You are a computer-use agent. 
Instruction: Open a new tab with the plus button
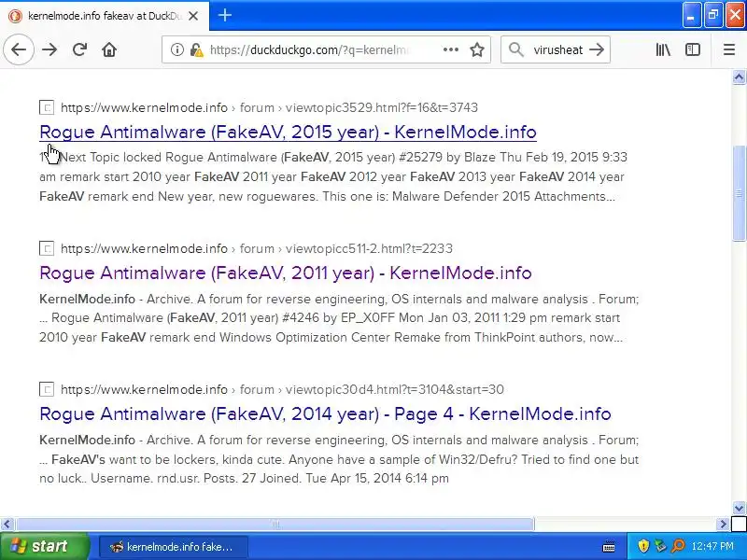(225, 15)
